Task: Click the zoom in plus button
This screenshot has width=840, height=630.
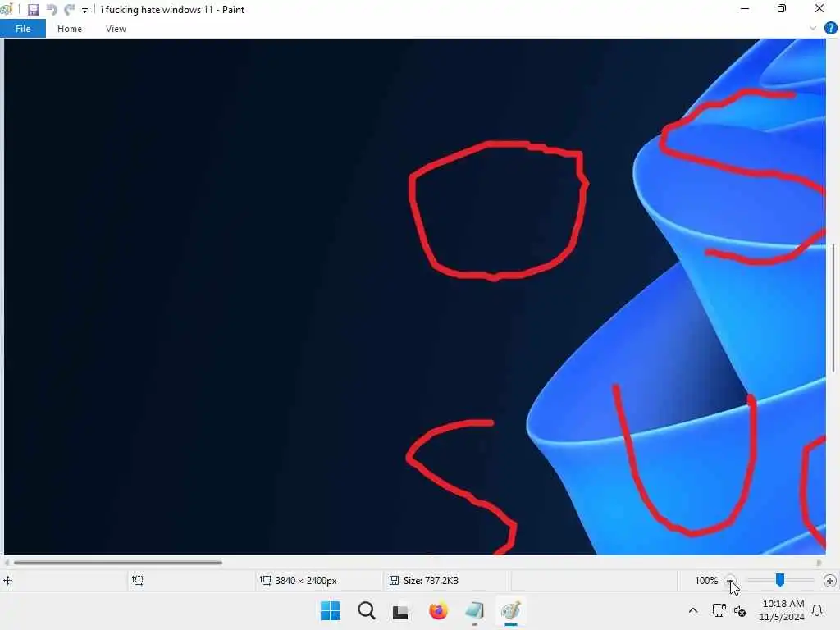Action: [830, 580]
